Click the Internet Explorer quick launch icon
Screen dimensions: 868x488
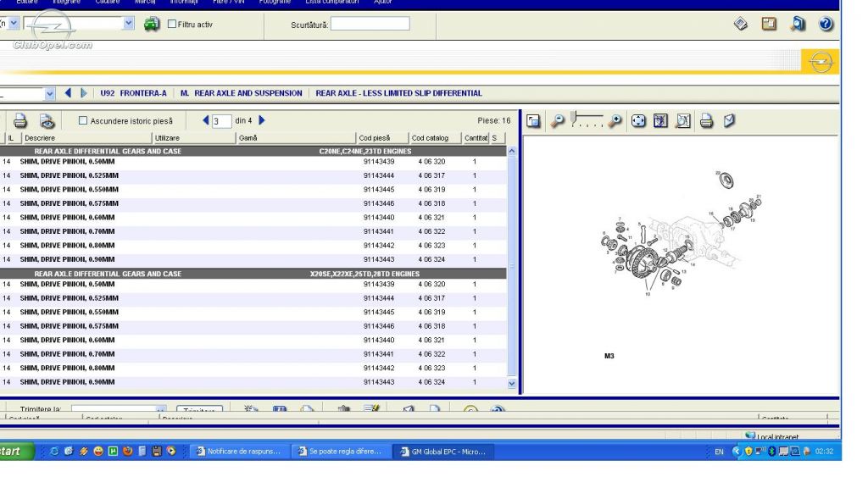click(x=54, y=452)
